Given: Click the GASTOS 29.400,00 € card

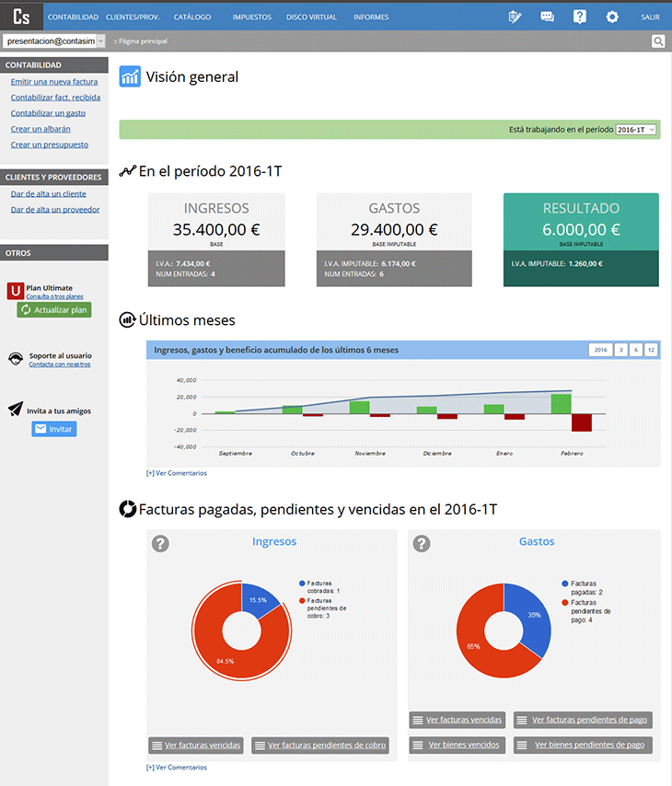Looking at the screenshot, I should [x=394, y=239].
